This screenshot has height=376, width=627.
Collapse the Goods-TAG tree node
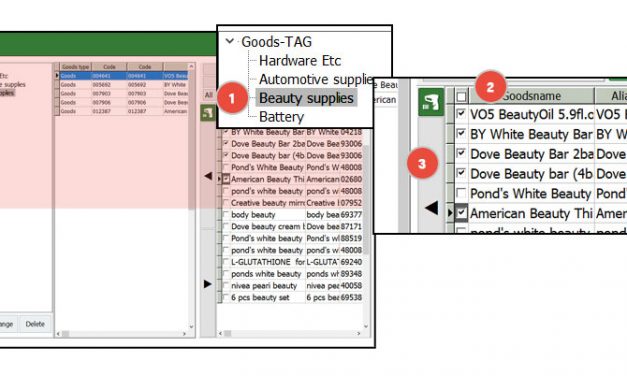pyautogui.click(x=230, y=41)
